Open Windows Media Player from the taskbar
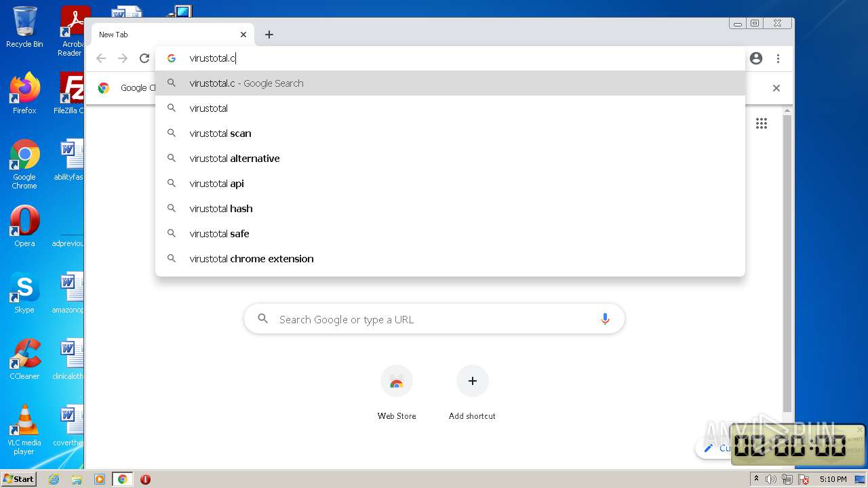868x488 pixels. point(99,479)
